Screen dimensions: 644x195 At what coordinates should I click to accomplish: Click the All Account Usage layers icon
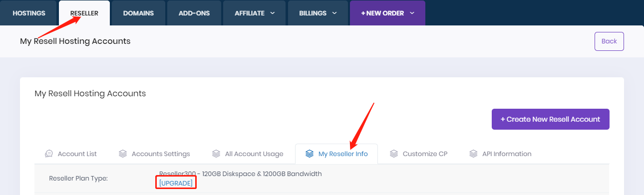(216, 154)
